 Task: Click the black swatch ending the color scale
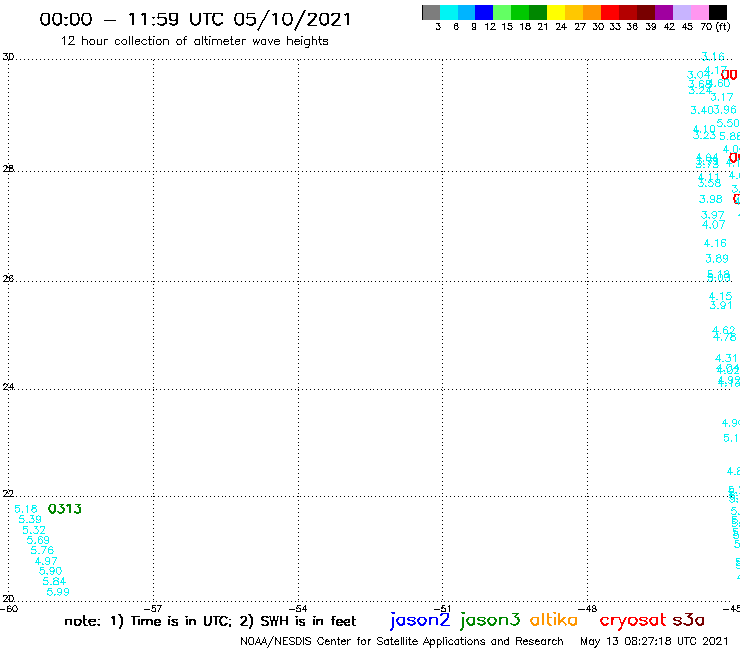tap(718, 12)
